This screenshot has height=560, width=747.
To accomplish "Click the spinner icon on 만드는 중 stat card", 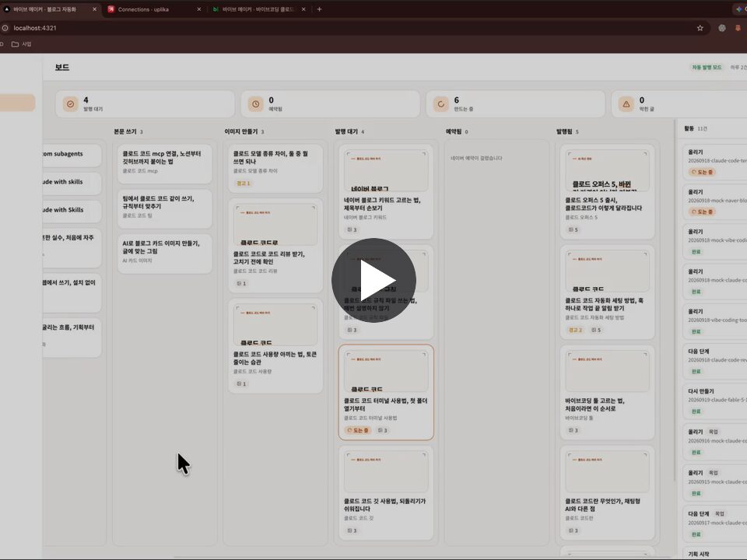I will coord(441,103).
